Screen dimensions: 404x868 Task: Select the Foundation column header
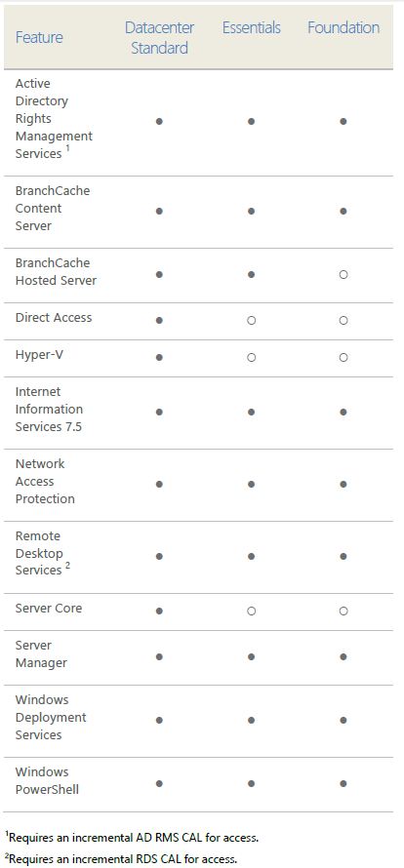(x=343, y=27)
